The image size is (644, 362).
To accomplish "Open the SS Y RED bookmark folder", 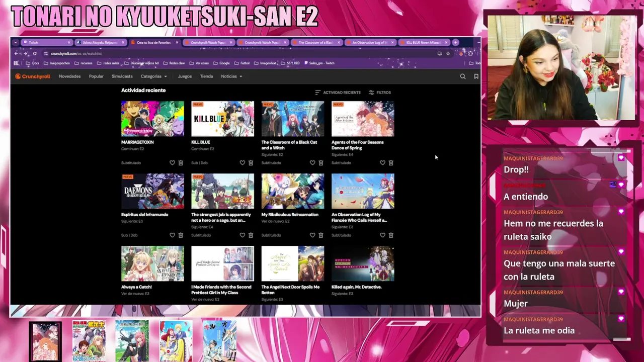I will [x=290, y=63].
